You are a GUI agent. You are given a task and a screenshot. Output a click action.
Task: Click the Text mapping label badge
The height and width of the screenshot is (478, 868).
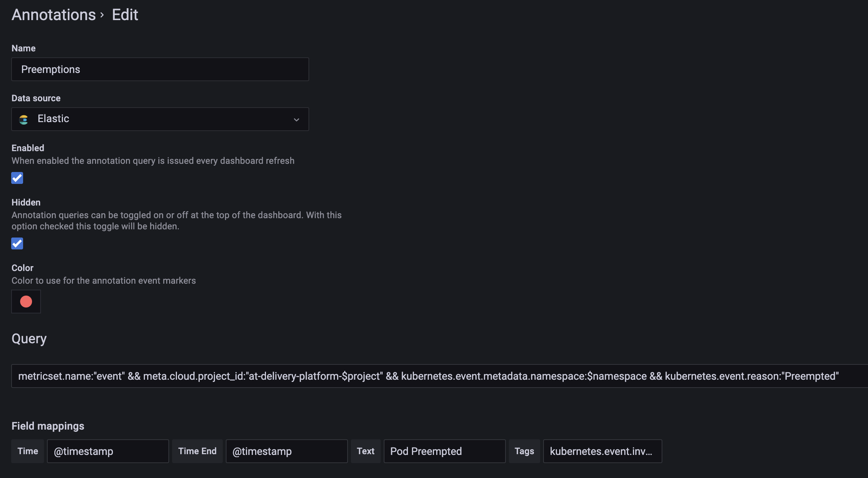click(365, 451)
